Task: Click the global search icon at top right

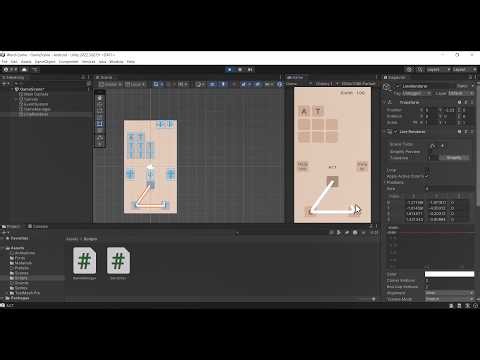Action: pos(420,69)
